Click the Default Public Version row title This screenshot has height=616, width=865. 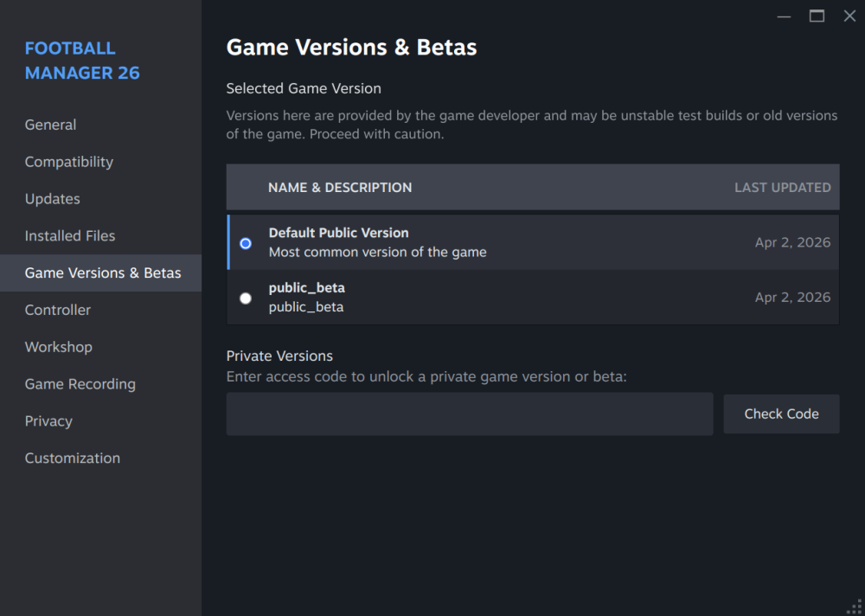click(339, 233)
